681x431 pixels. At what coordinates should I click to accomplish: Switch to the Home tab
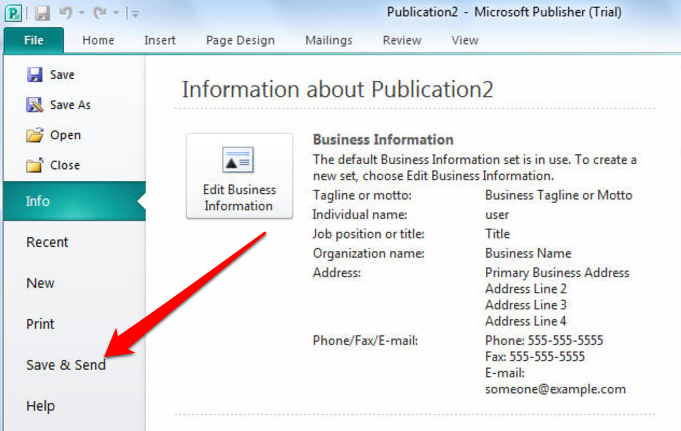pyautogui.click(x=98, y=40)
